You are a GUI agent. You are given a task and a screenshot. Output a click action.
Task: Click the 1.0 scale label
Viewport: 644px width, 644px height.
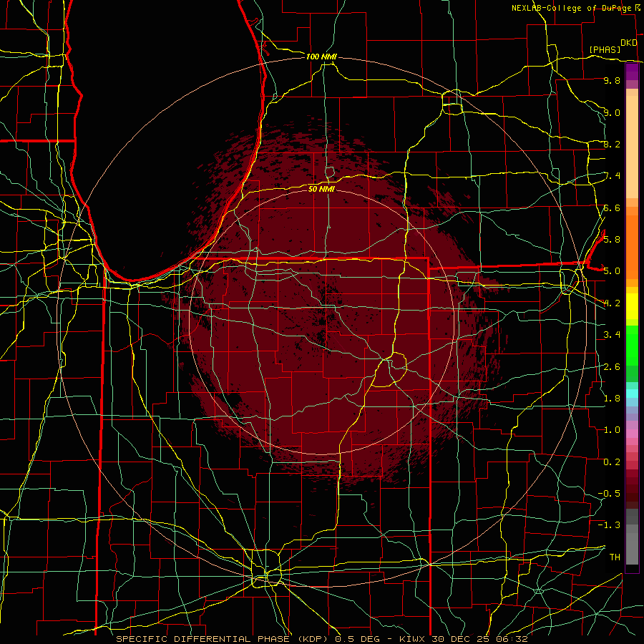pyautogui.click(x=612, y=429)
